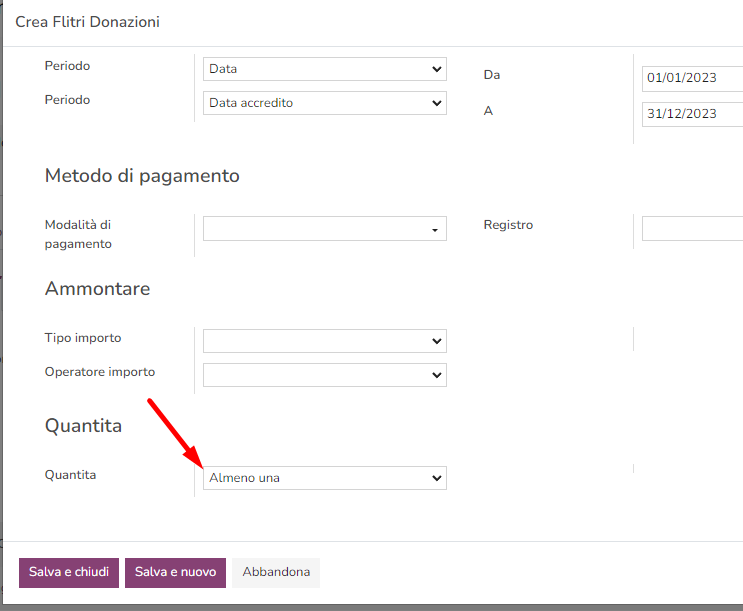Click the chevron arrow of Data accredito

pos(437,103)
